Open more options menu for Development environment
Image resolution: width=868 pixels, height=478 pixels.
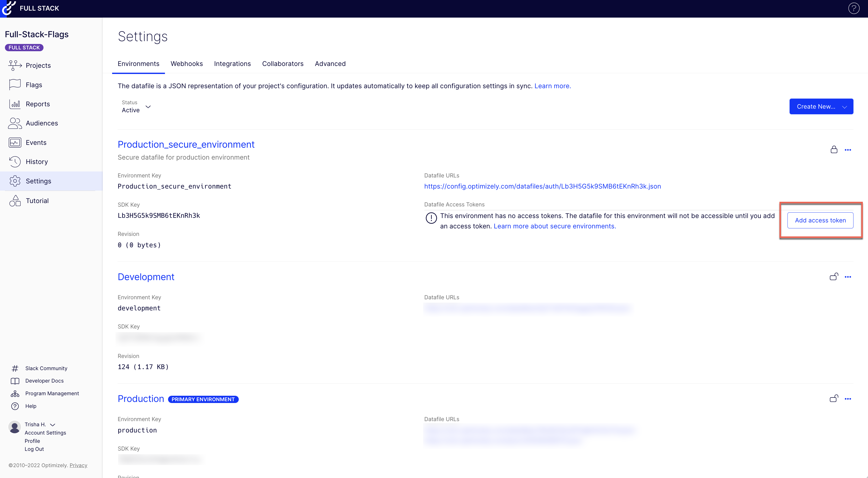point(848,277)
